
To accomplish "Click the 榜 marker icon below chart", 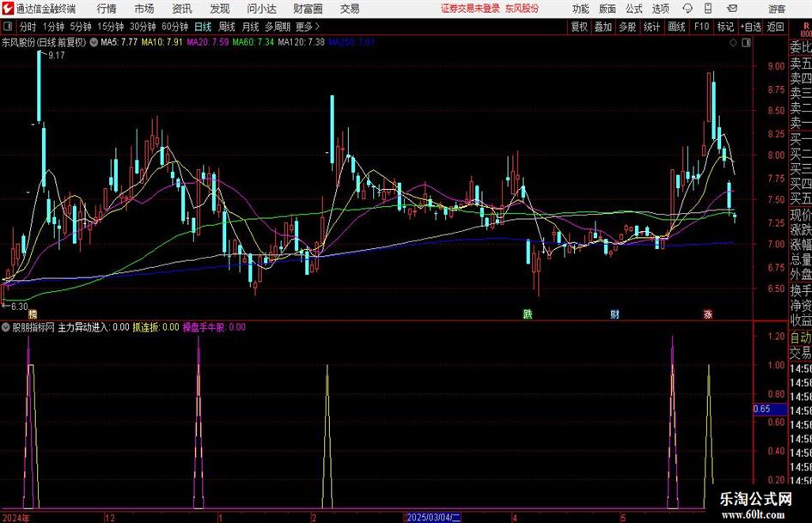I will click(34, 314).
